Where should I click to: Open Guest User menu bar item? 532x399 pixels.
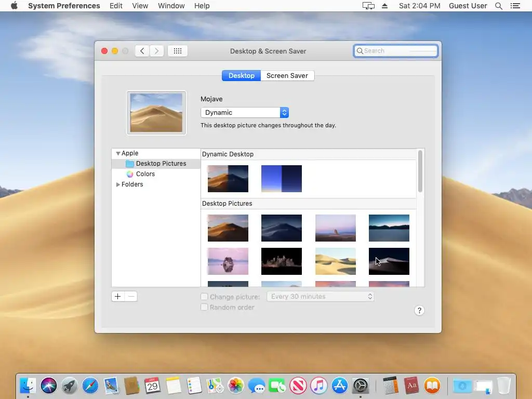(x=468, y=6)
